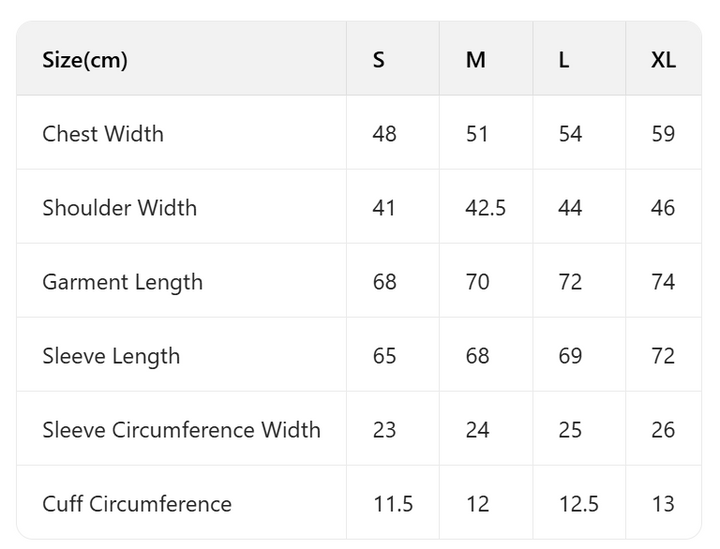The width and height of the screenshot is (720, 549).
Task: Click the Sleeve Length row label
Action: click(111, 356)
